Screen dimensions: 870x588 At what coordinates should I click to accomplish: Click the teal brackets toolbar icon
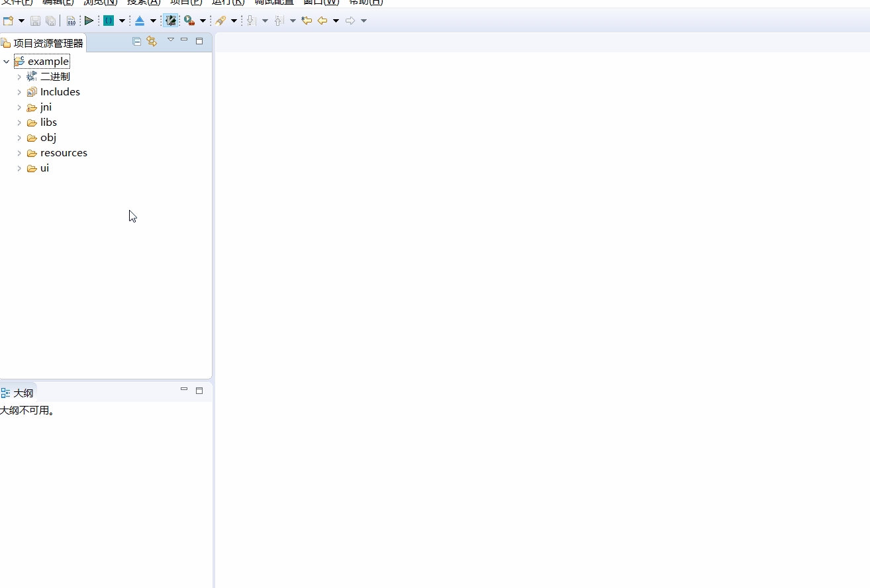(x=109, y=21)
